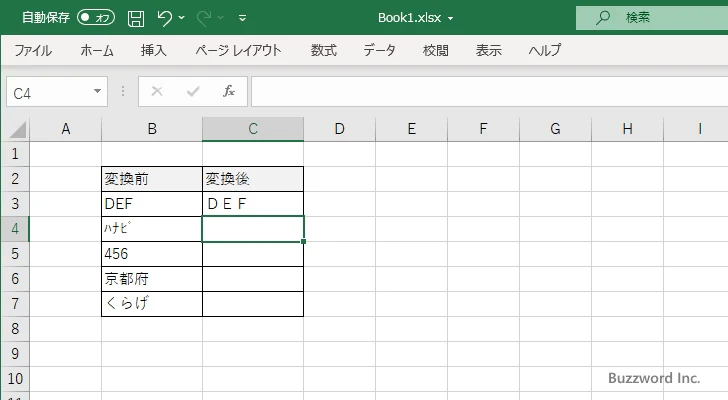The height and width of the screenshot is (400, 728).
Task: Click the fill handle of cell C4
Action: click(304, 241)
